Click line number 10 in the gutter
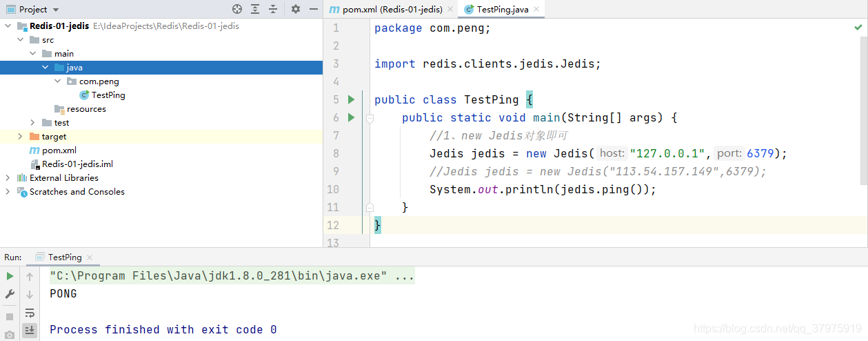This screenshot has height=341, width=868. [x=333, y=189]
